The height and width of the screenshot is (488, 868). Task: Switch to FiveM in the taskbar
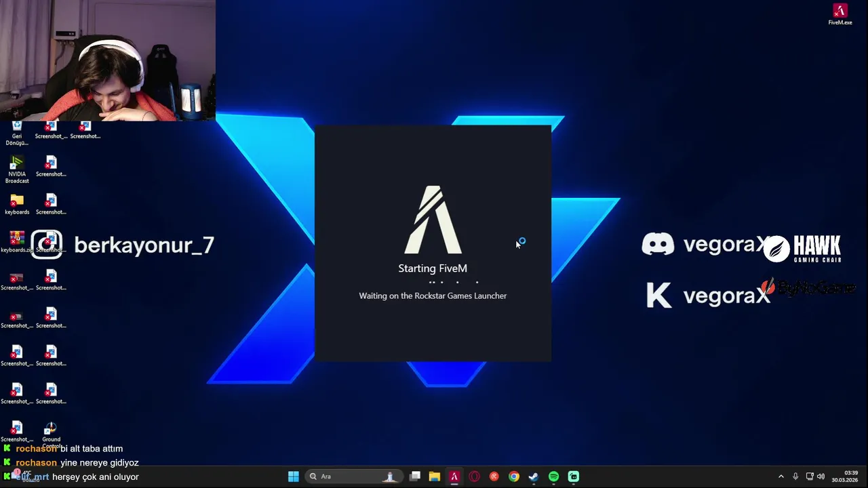(x=454, y=476)
